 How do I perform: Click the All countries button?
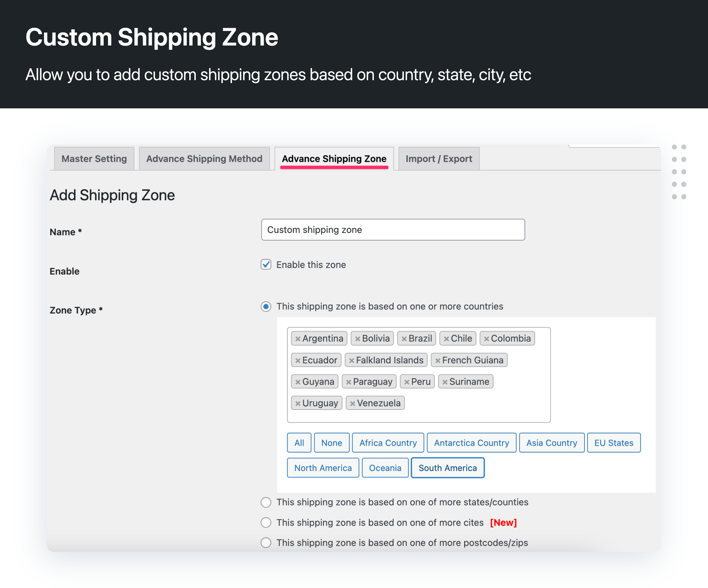pos(299,442)
